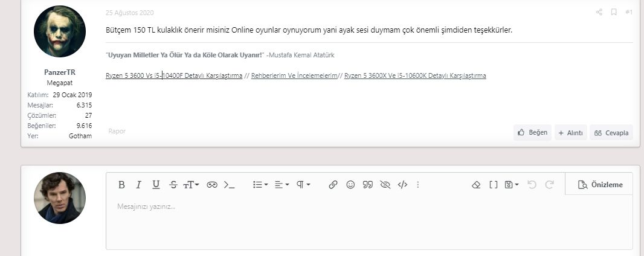The height and width of the screenshot is (256, 644).
Task: Open the drafts save dropdown
Action: [511, 185]
